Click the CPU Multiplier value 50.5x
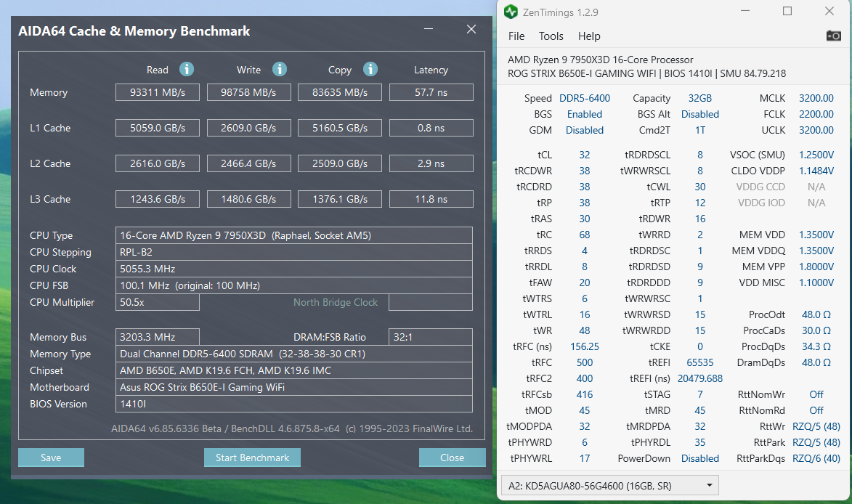852x504 pixels. click(158, 303)
